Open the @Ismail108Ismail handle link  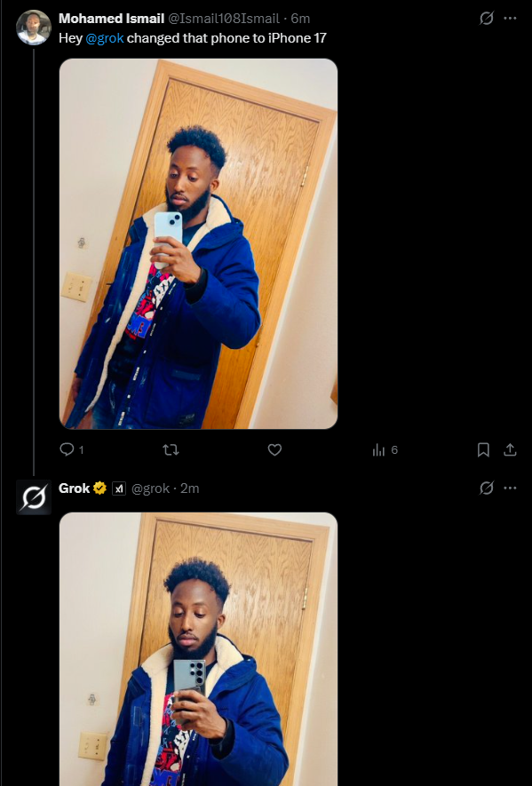pos(224,19)
